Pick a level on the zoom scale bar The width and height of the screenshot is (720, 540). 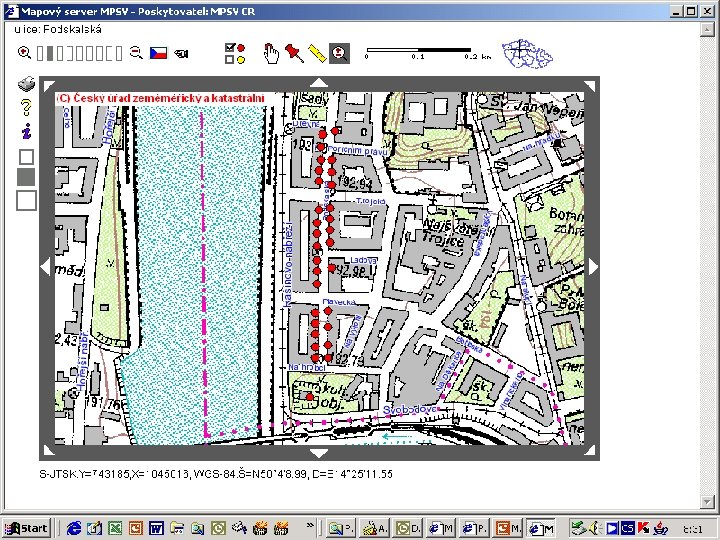pos(80,53)
